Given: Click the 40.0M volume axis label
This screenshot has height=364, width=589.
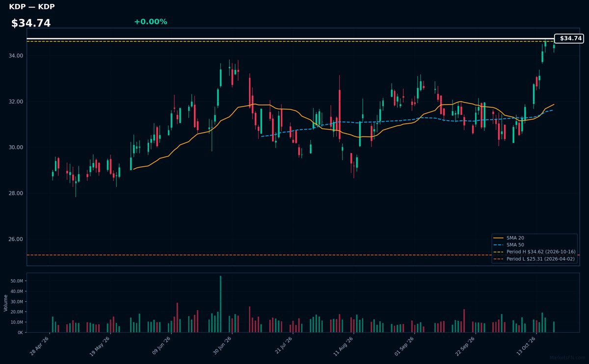Looking at the screenshot, I should [17, 291].
